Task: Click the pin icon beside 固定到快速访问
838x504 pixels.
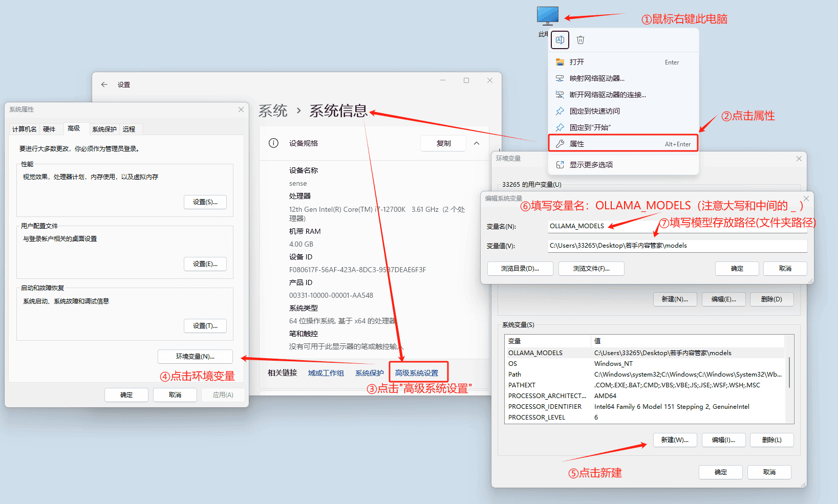Action: (560, 111)
